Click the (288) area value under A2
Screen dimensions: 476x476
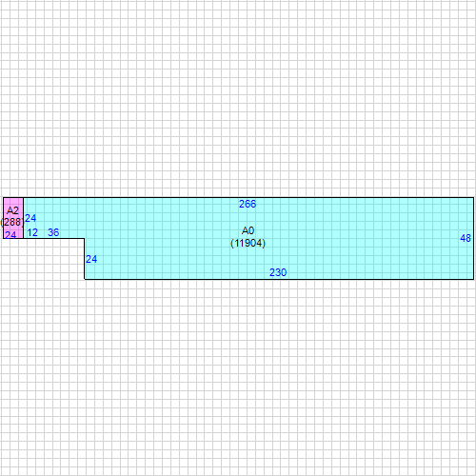click(x=12, y=222)
